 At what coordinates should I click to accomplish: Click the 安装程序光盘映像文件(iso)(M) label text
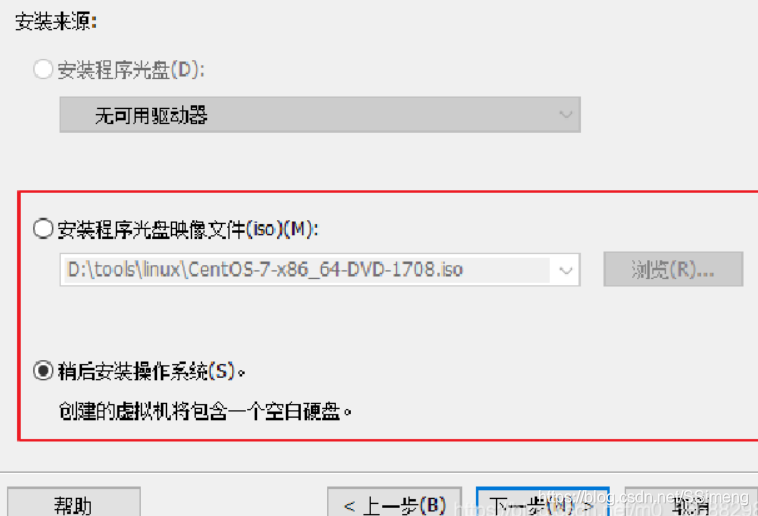tap(188, 229)
